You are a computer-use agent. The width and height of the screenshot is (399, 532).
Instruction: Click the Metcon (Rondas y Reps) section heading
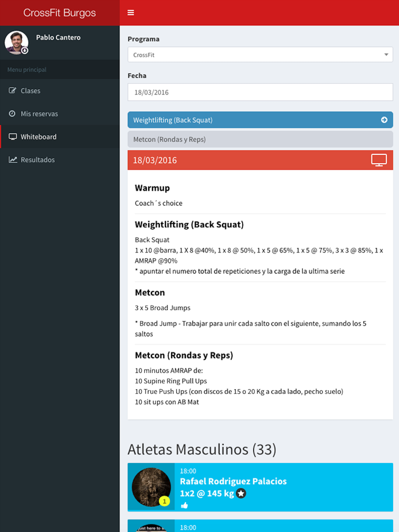[184, 355]
